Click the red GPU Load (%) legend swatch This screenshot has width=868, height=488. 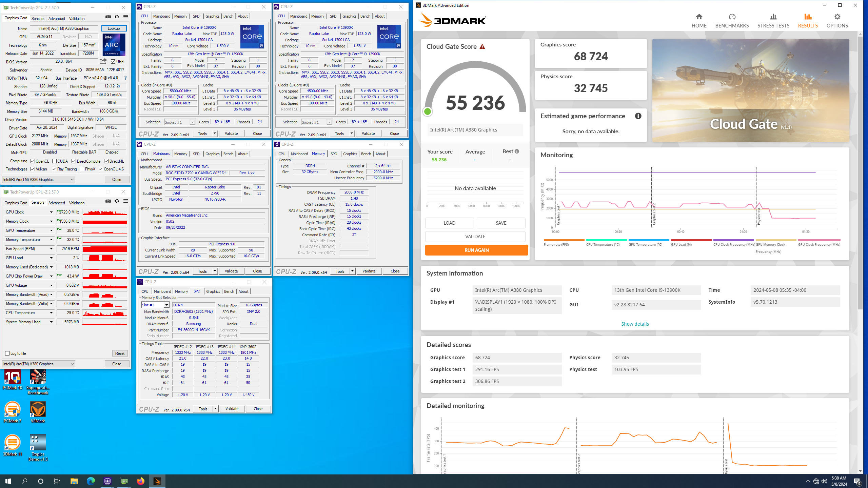click(691, 240)
